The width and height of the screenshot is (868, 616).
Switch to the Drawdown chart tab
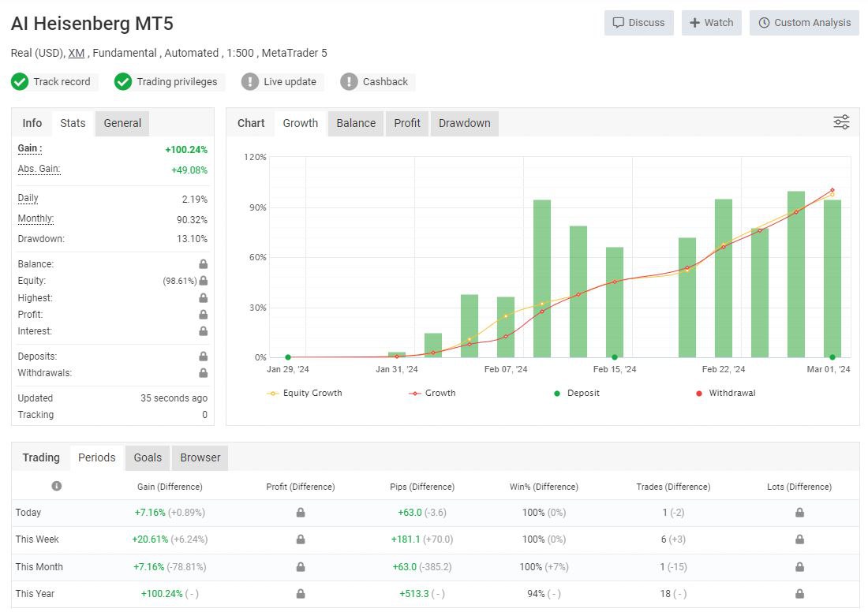[464, 123]
